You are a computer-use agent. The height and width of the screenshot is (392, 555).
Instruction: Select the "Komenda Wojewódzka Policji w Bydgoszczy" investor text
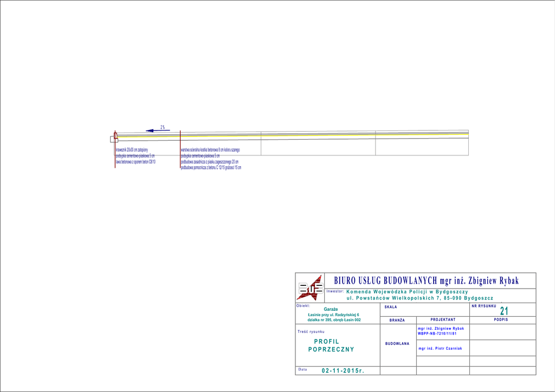coord(403,292)
